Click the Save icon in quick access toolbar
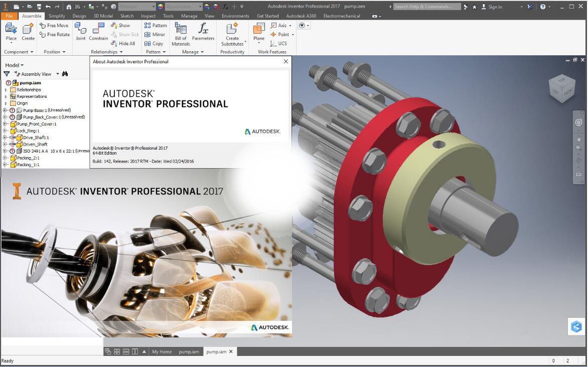 pos(39,7)
